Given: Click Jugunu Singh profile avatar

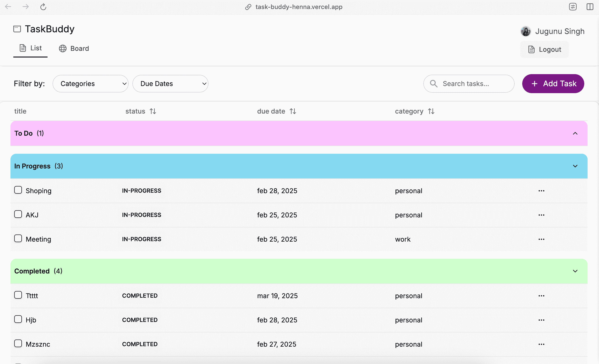Looking at the screenshot, I should (x=526, y=31).
